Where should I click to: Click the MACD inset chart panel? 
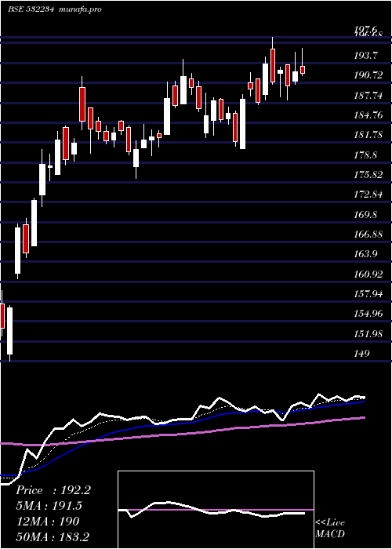pyautogui.click(x=216, y=510)
